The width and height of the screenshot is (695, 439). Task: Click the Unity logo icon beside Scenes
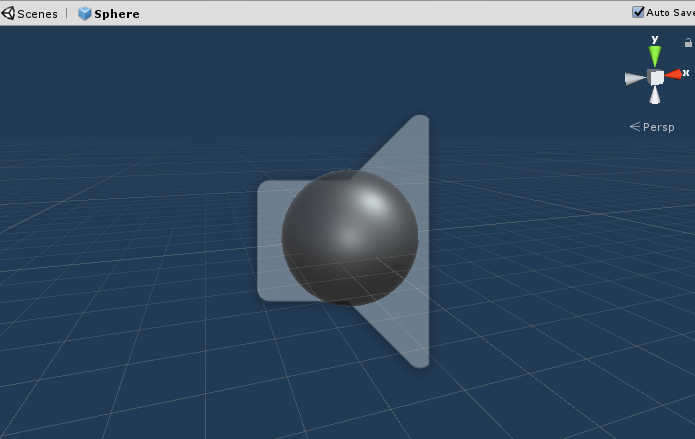8,13
